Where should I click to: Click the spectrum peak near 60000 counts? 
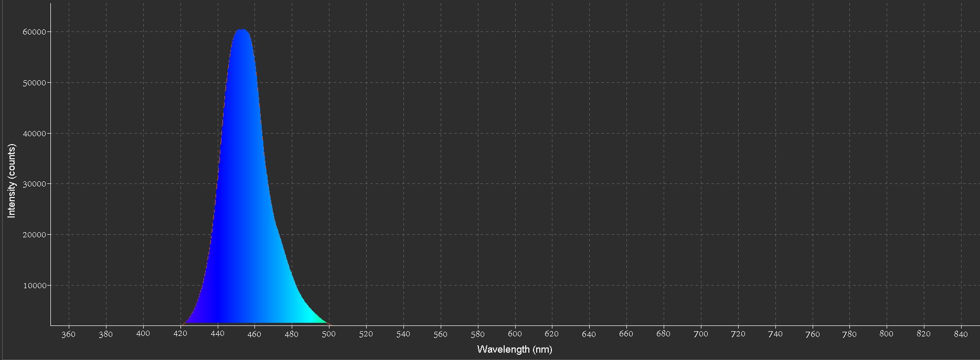click(x=241, y=31)
